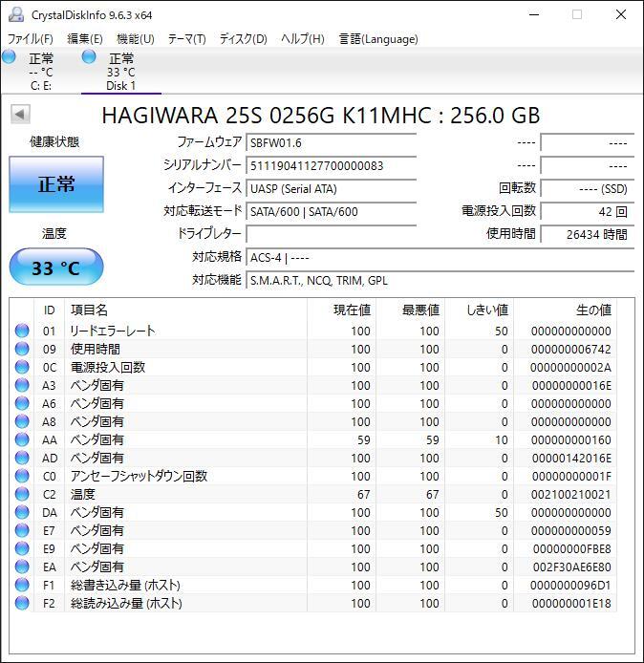The height and width of the screenshot is (663, 644).
Task: Click the 現在値 column header
Action: (x=342, y=310)
